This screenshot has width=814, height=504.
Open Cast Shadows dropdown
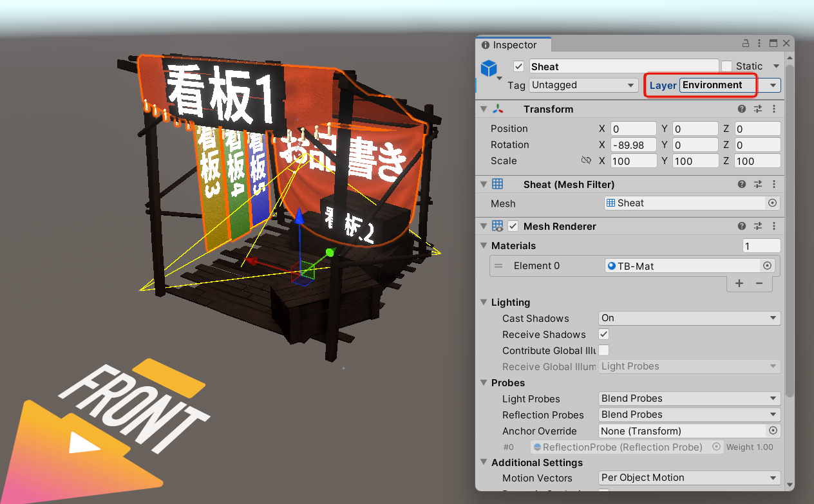tap(690, 318)
